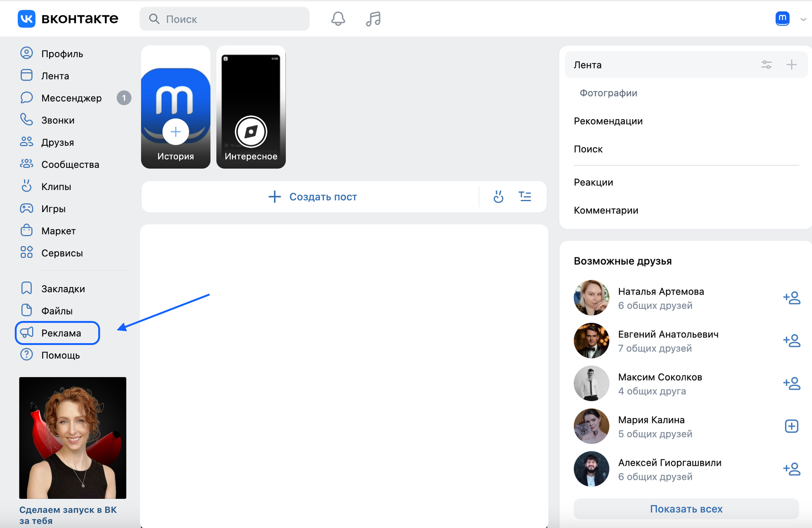This screenshot has width=812, height=528.
Task: Click the clip icon beside Создать пост
Action: pos(498,197)
